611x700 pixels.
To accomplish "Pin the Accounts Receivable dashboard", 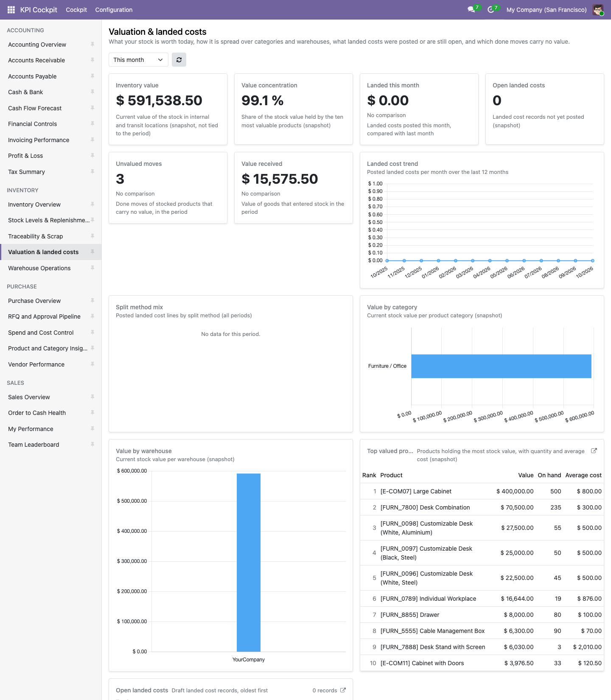I will pyautogui.click(x=92, y=60).
